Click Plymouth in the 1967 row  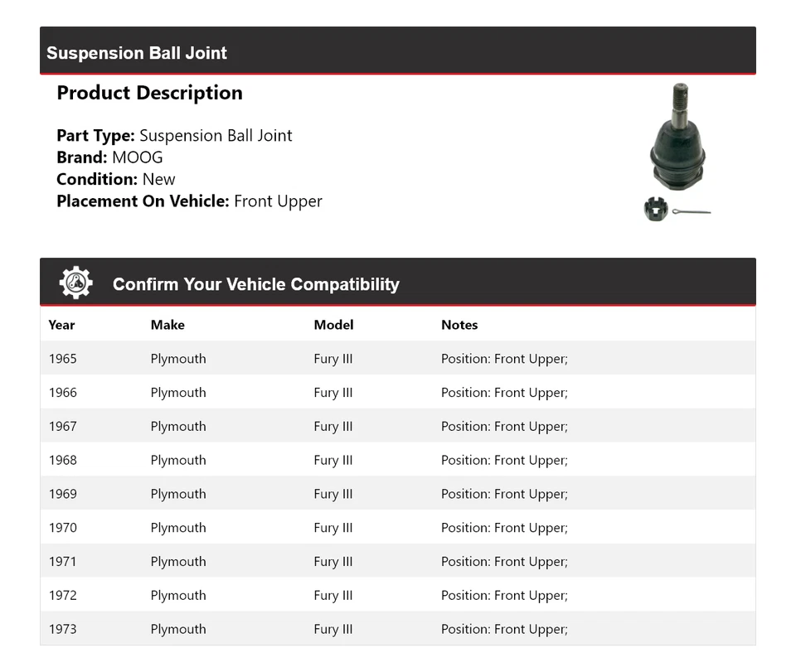pyautogui.click(x=178, y=427)
